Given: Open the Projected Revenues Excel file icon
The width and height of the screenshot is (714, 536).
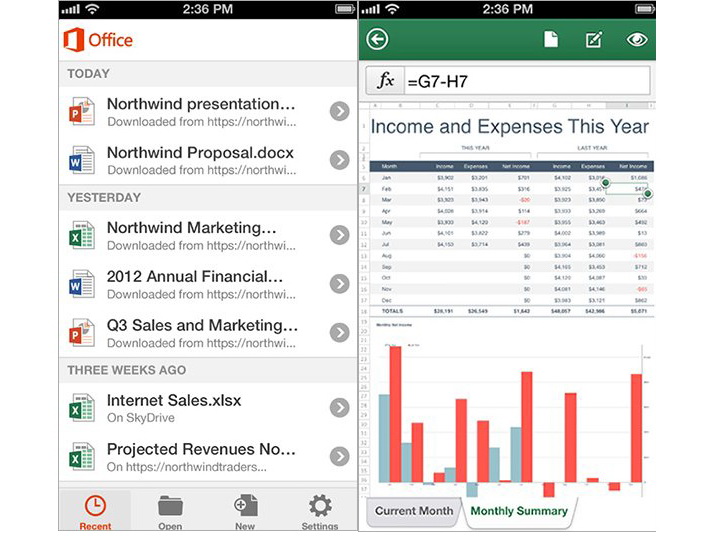Looking at the screenshot, I should (82, 456).
